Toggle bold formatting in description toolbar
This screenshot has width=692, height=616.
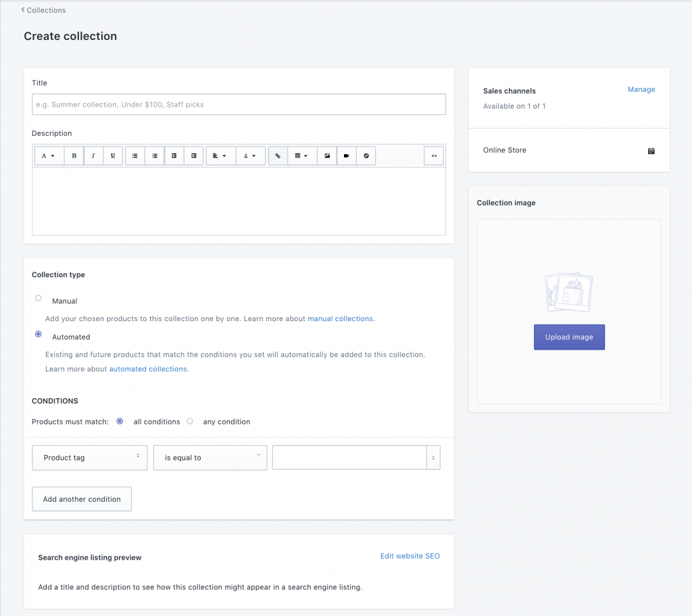point(74,156)
